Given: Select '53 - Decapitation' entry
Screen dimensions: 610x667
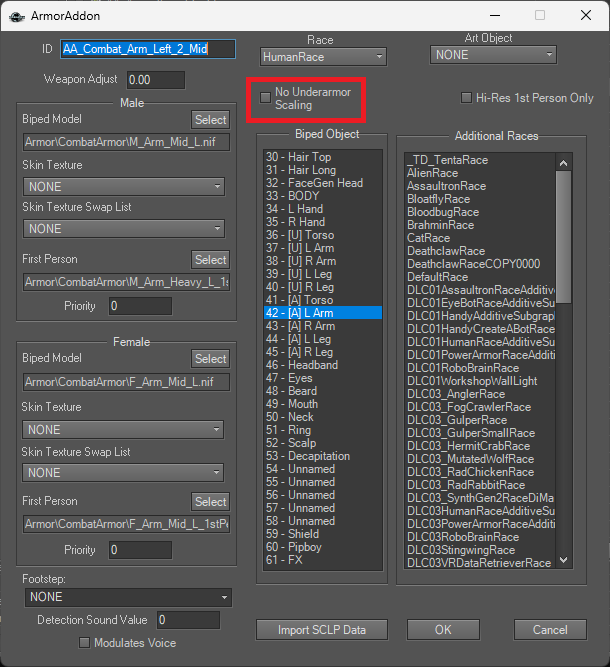Looking at the screenshot, I should coord(323,456).
